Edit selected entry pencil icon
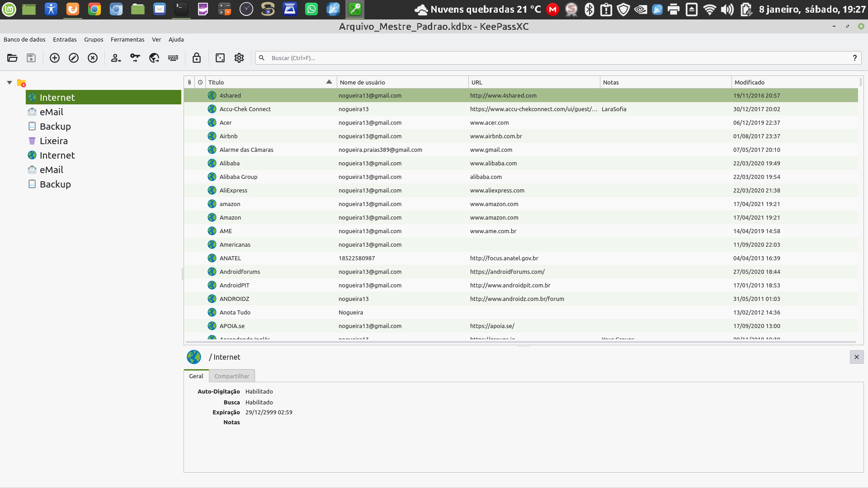Image resolution: width=868 pixels, height=488 pixels. click(x=74, y=58)
